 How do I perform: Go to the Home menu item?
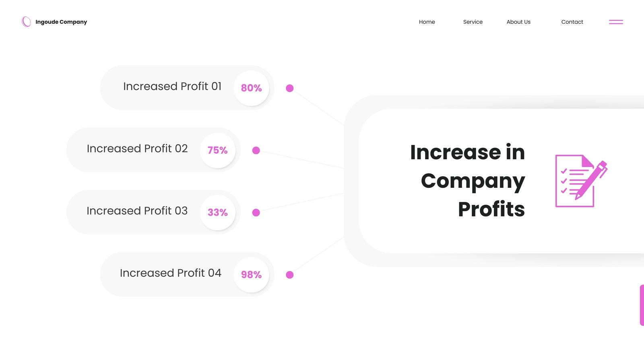point(427,22)
